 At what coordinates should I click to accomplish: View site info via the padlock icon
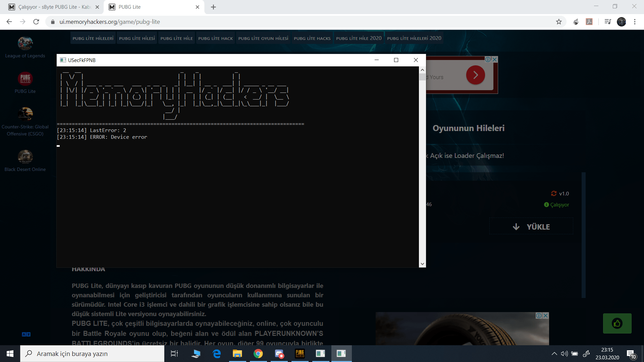coord(53,22)
